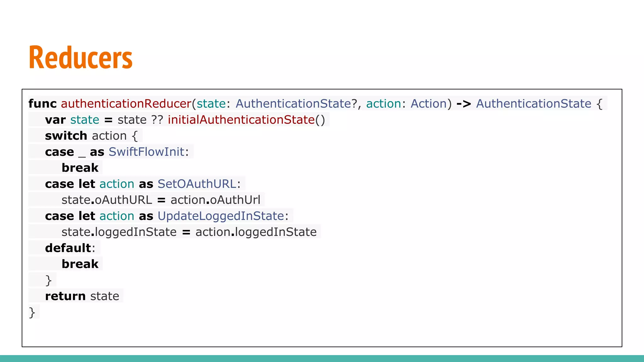Click the break under default case

(x=80, y=264)
